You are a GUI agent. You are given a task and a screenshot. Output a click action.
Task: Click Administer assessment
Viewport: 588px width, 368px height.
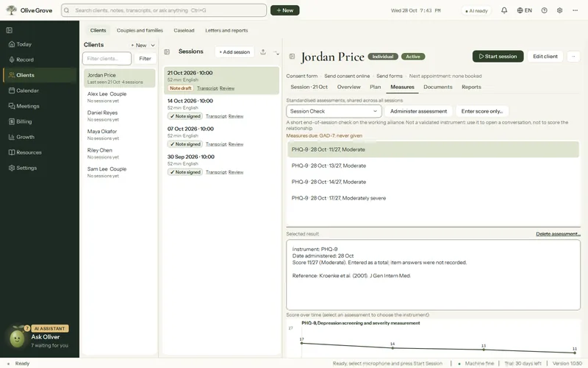[x=418, y=111]
